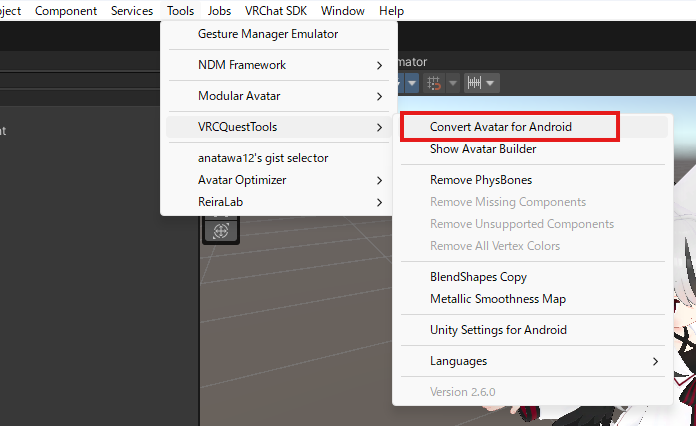
Task: Click the Version 2.6.0 entry
Action: click(x=463, y=392)
